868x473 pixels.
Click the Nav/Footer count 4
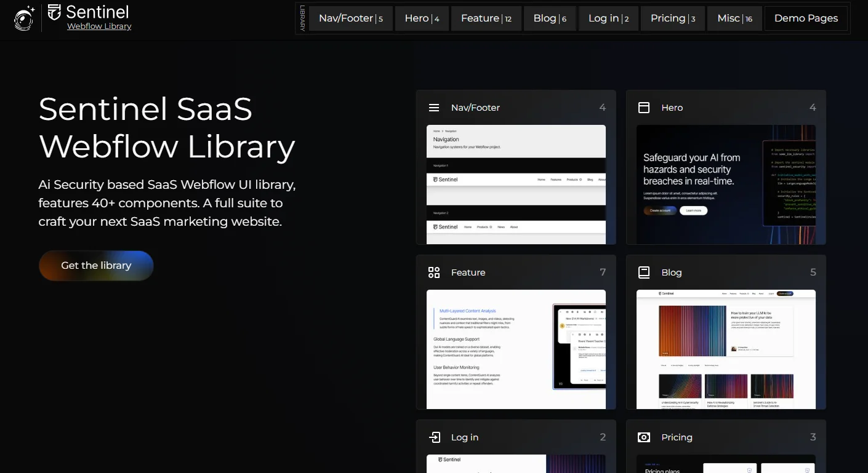click(603, 108)
